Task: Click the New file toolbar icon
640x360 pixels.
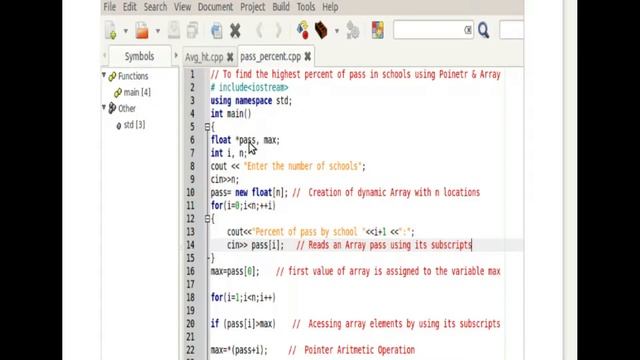Action: [x=111, y=31]
